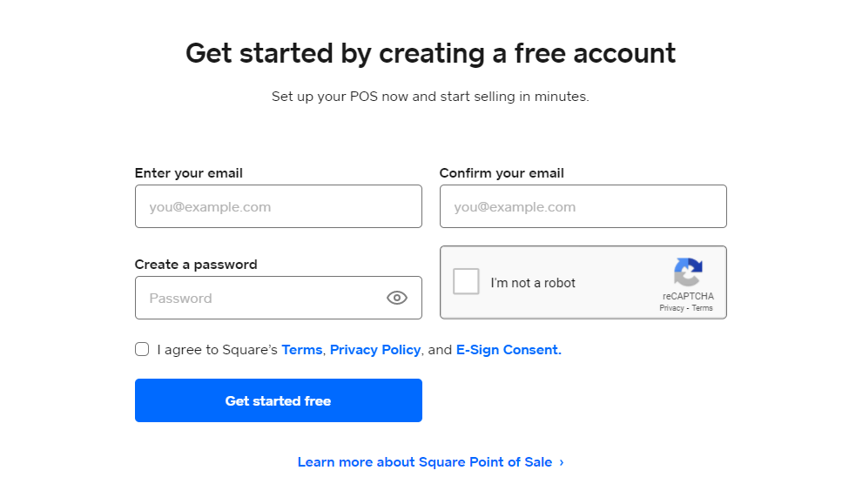Click the 'Confirm your email' label
Screen dimensions: 849x504
coord(502,173)
